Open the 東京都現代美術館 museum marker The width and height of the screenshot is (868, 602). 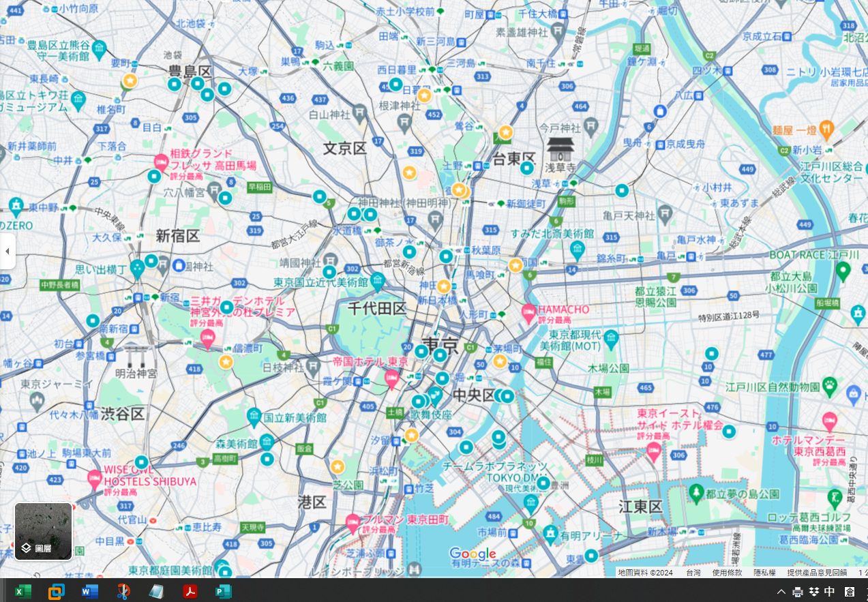pos(611,337)
